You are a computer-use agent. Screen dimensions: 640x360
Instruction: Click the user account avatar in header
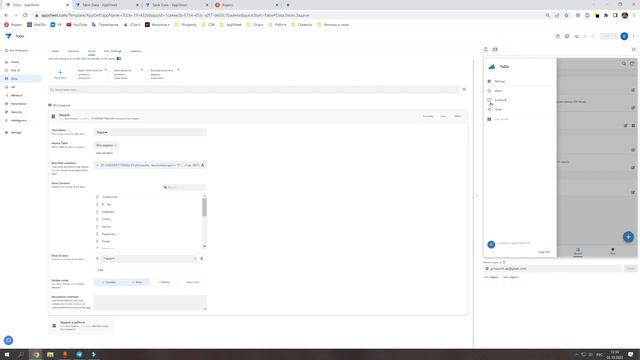click(624, 36)
